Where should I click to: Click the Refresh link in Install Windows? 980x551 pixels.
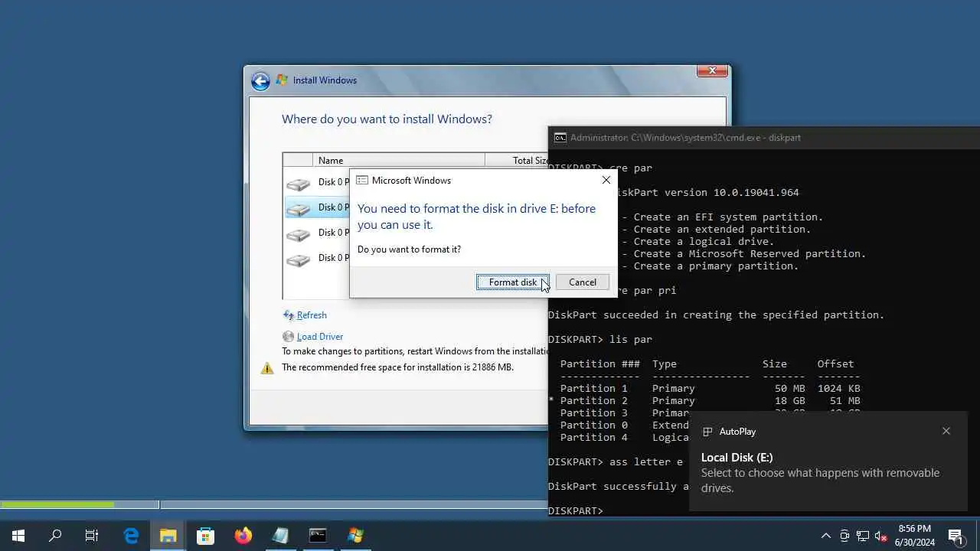pyautogui.click(x=312, y=315)
